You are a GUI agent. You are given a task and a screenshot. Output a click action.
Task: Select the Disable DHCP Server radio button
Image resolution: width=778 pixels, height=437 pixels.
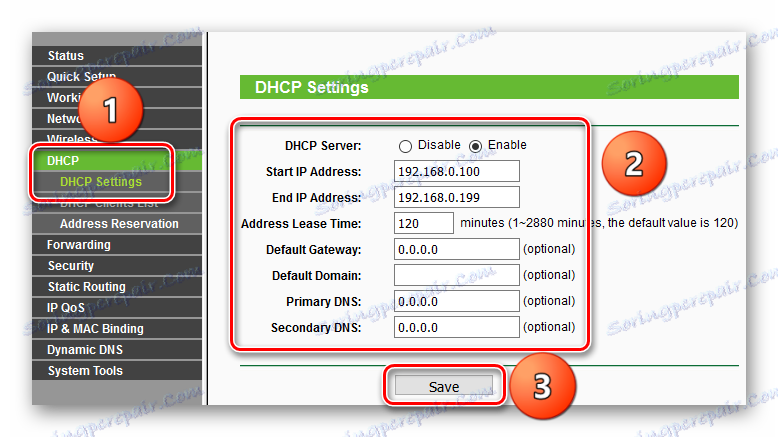[x=405, y=146]
